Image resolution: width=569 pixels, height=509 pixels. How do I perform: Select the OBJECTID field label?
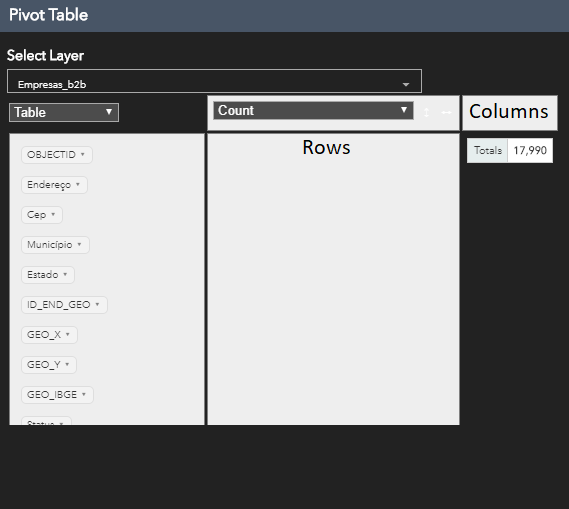coord(51,155)
